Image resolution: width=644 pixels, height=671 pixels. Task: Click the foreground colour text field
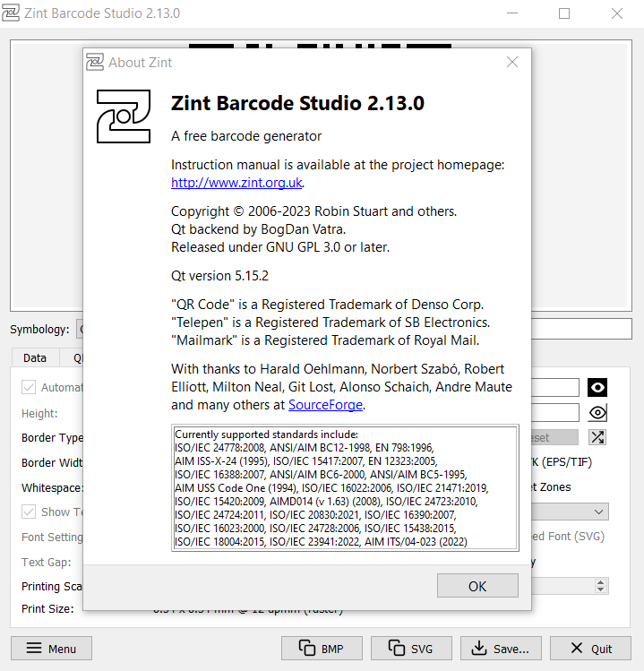(555, 387)
